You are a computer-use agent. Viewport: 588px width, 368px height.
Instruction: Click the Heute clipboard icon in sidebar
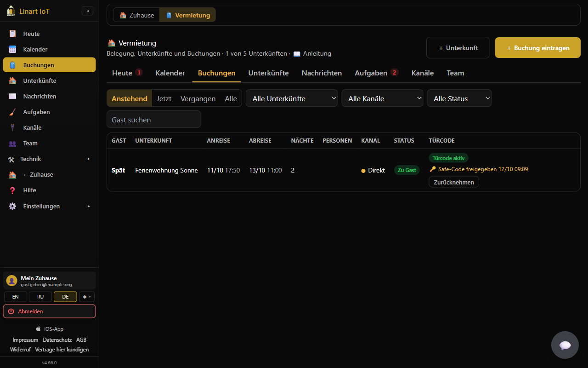coord(12,34)
